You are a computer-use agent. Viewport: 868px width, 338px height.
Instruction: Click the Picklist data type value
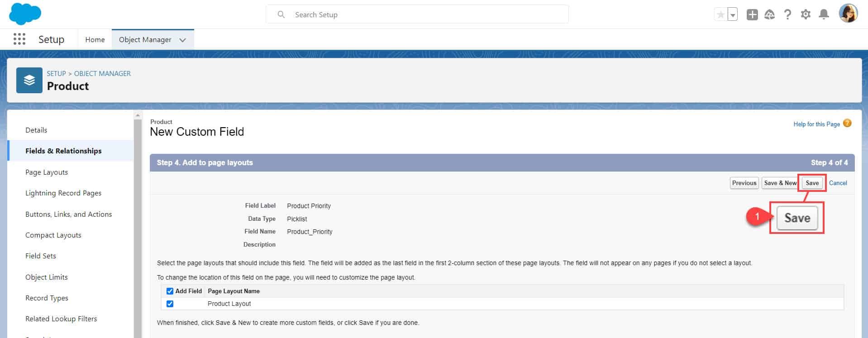pos(297,219)
